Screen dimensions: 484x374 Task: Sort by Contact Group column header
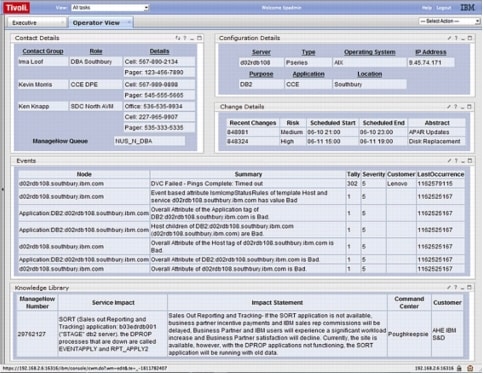(x=43, y=51)
